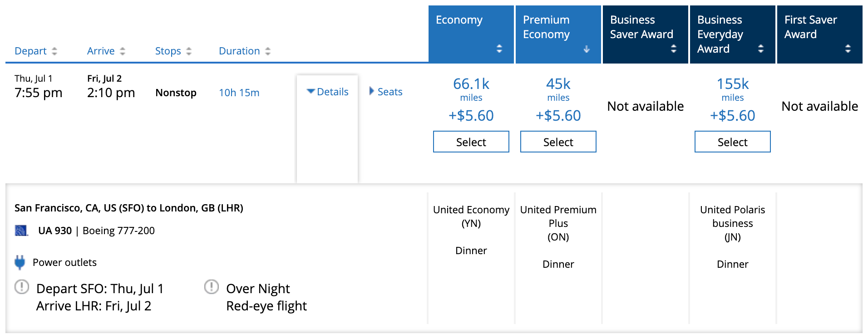Open the 10h 15m duration link
Viewport: 868px width, 334px height.
tap(239, 93)
